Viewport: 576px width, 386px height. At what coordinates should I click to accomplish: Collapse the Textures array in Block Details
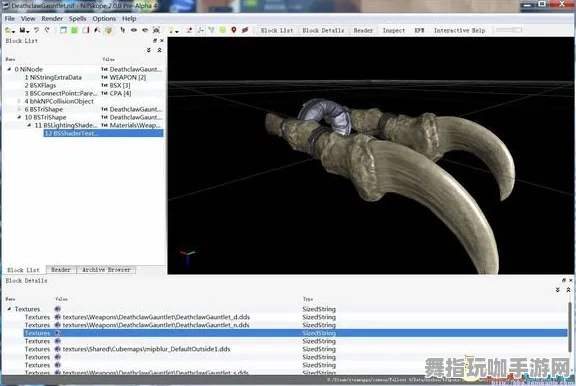coord(10,309)
